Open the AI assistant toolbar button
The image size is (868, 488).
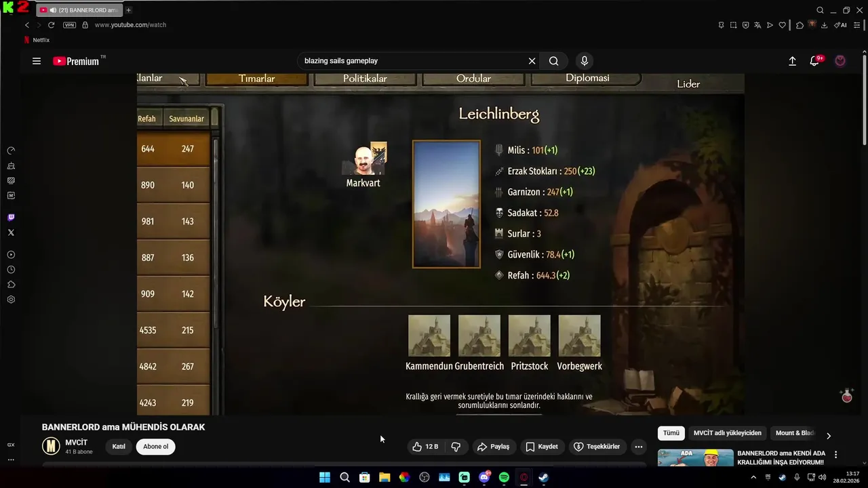841,25
